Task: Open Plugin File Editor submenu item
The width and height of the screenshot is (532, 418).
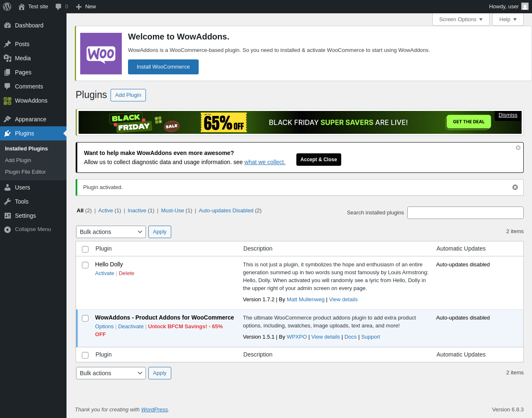Action: (25, 172)
